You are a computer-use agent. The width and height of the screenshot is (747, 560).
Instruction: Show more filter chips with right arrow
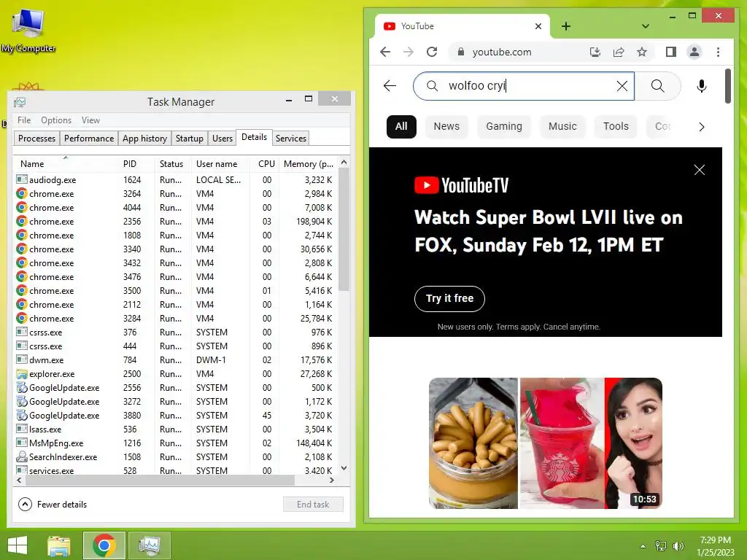[701, 127]
